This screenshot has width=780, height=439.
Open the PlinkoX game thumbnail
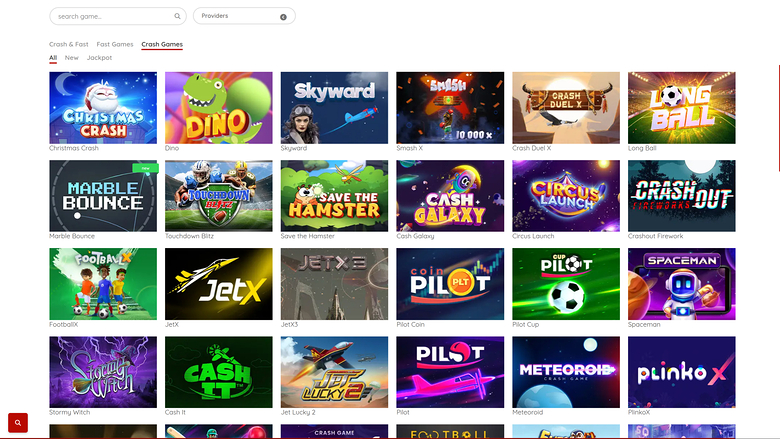682,372
